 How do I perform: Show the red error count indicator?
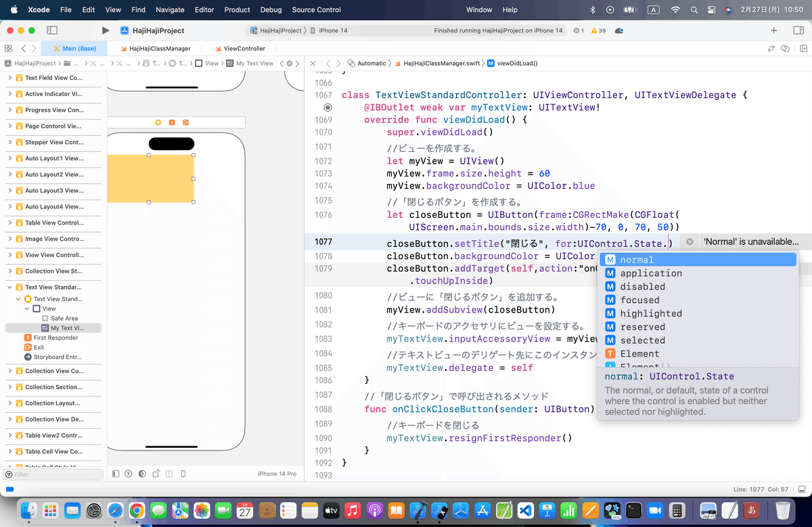pos(578,31)
